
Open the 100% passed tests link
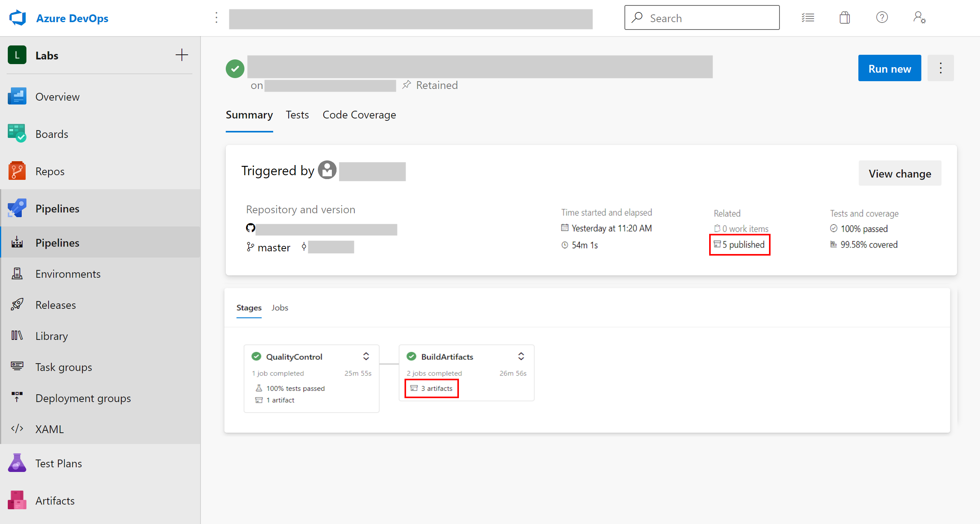[859, 229]
